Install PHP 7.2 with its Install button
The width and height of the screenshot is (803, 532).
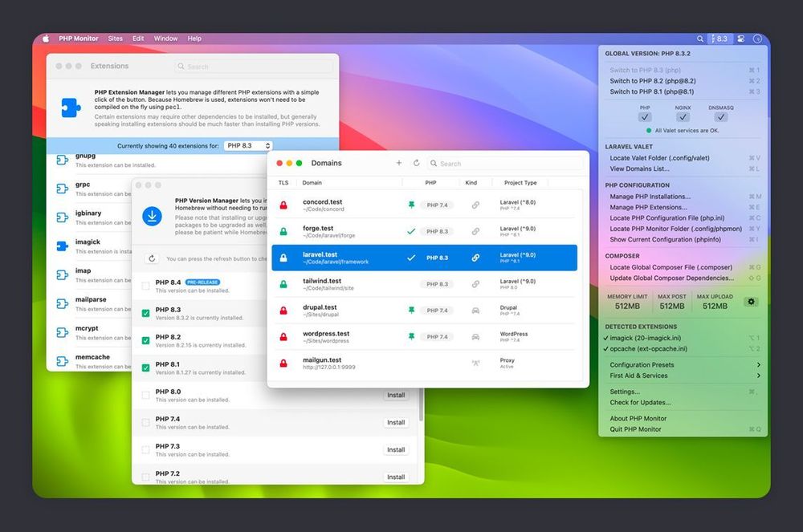click(x=396, y=477)
